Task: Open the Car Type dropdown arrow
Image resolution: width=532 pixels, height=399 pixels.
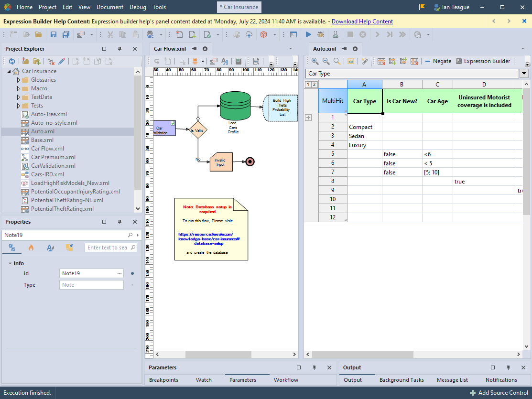Action: click(524, 73)
